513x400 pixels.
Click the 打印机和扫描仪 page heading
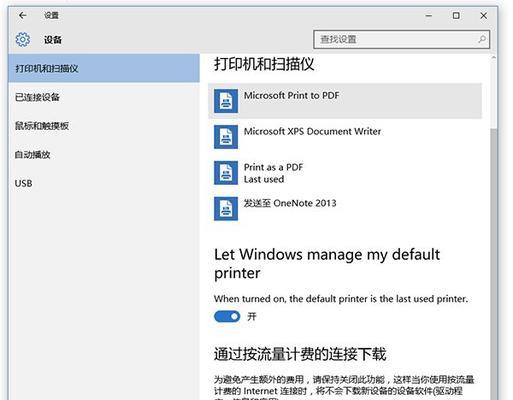264,64
